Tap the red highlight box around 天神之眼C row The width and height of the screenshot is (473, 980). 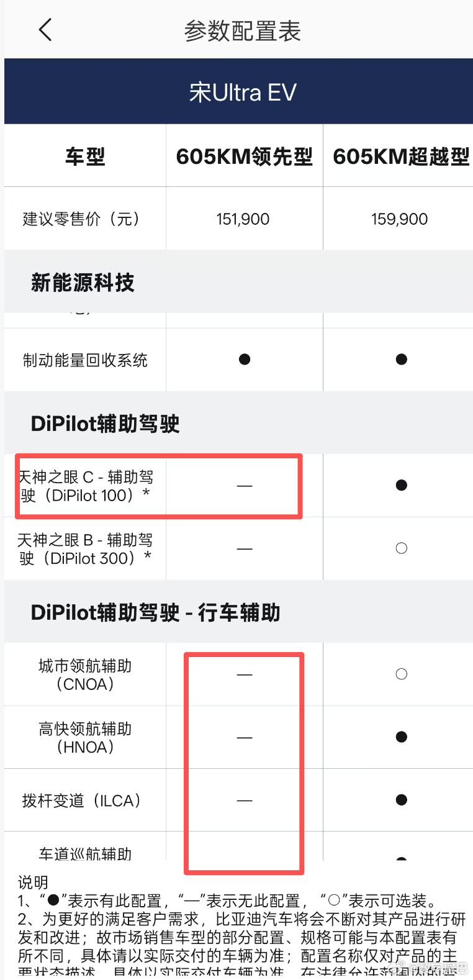coord(159,486)
